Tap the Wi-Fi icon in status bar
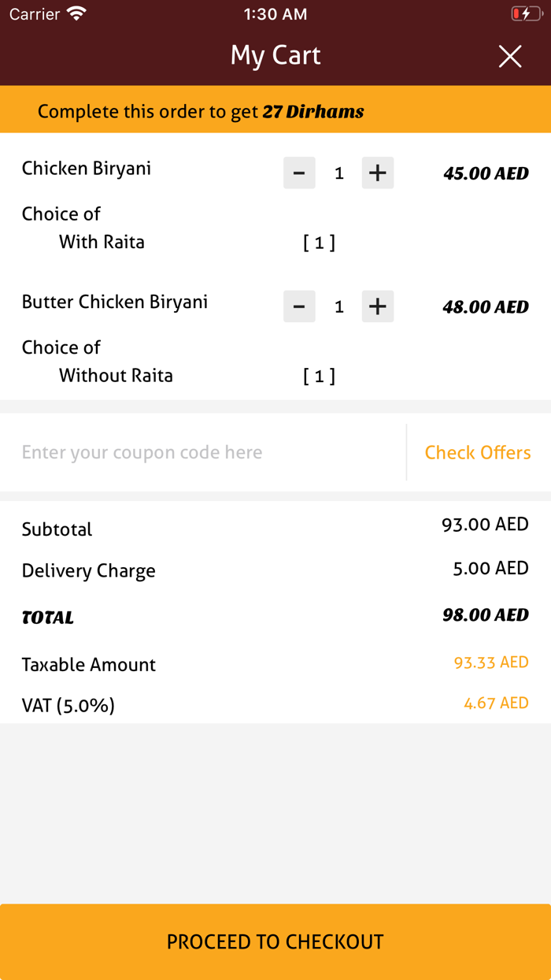The width and height of the screenshot is (551, 980). click(75, 13)
